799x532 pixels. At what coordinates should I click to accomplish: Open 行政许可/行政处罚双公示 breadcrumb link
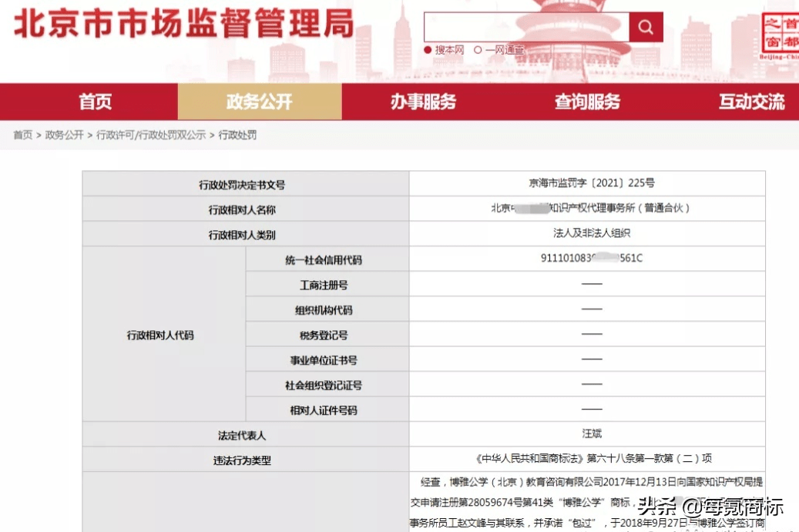151,135
